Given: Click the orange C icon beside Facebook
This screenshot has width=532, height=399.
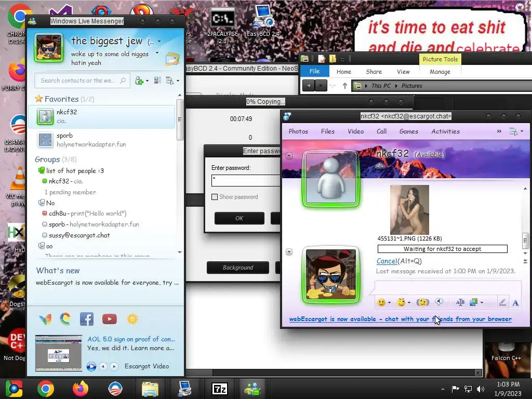Looking at the screenshot, I should click(65, 319).
